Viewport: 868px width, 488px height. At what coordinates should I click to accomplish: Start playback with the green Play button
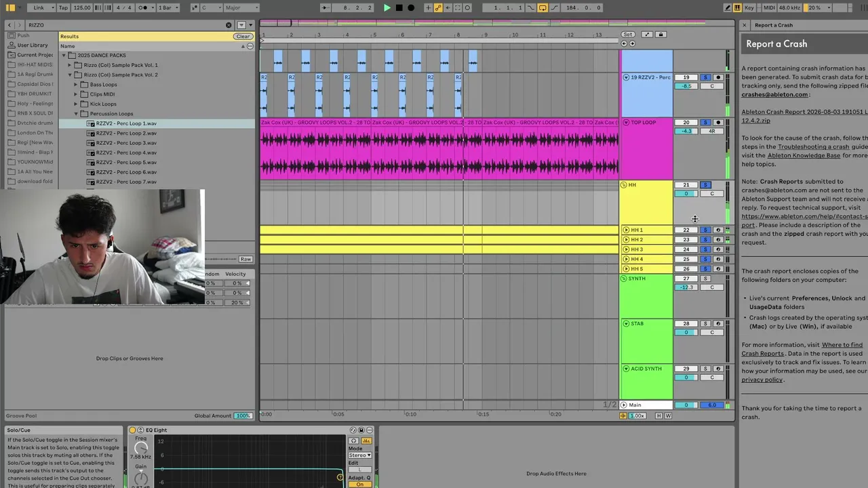coord(387,7)
